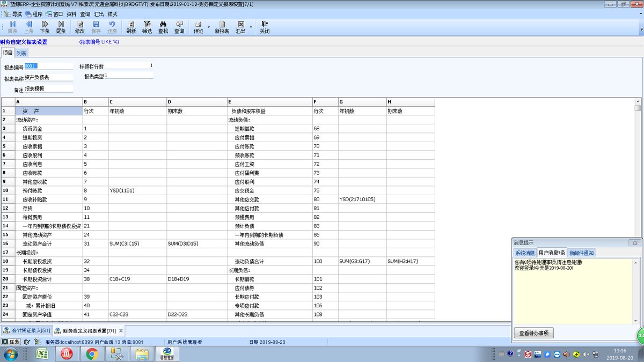The width and height of the screenshot is (644, 362).
Task: Go to first record with 首条
Action: [12, 27]
